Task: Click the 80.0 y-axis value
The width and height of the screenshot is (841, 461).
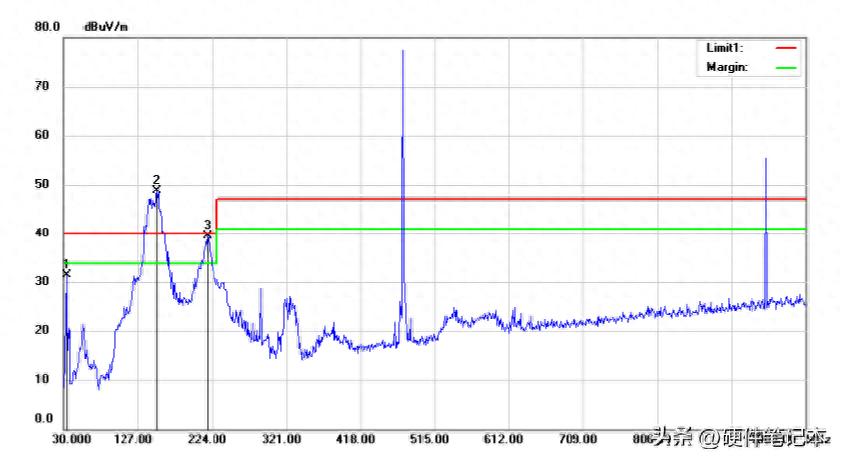Action: point(47,27)
